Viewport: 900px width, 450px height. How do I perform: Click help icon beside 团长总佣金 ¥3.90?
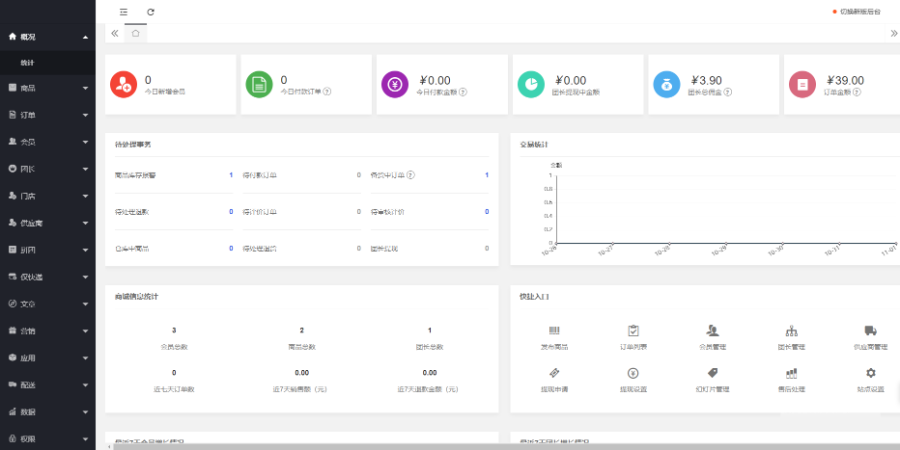coord(728,92)
